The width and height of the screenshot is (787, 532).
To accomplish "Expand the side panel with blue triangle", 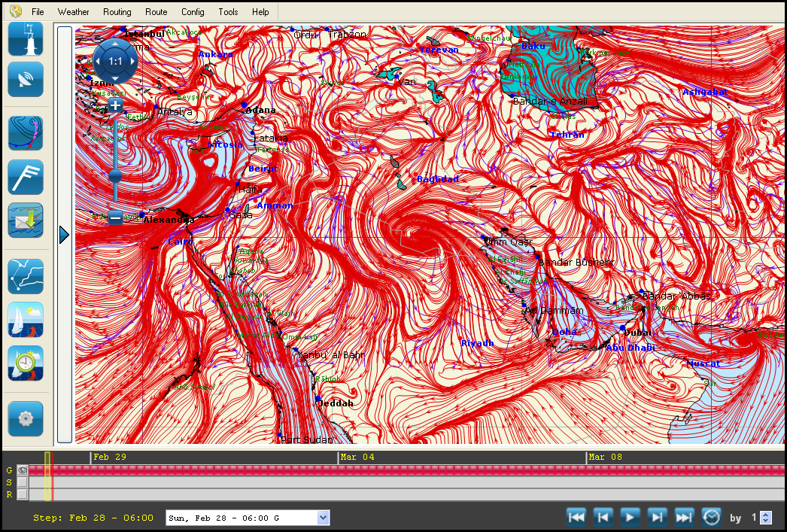I will [64, 235].
